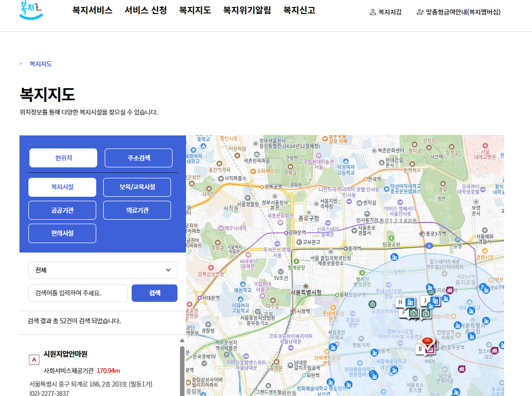Toggle 편의시설 facility filter
The image size is (532, 396).
(62, 233)
